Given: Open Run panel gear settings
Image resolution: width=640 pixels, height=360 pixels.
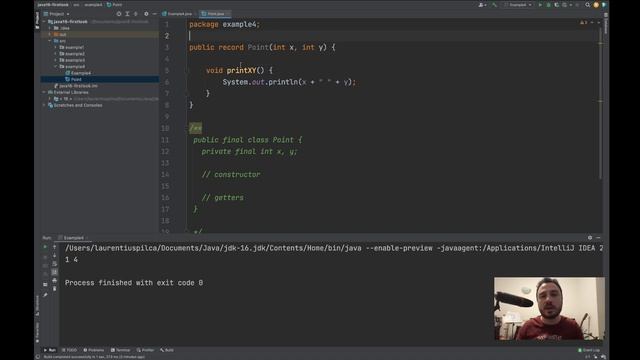Looking at the screenshot, I should (590, 238).
